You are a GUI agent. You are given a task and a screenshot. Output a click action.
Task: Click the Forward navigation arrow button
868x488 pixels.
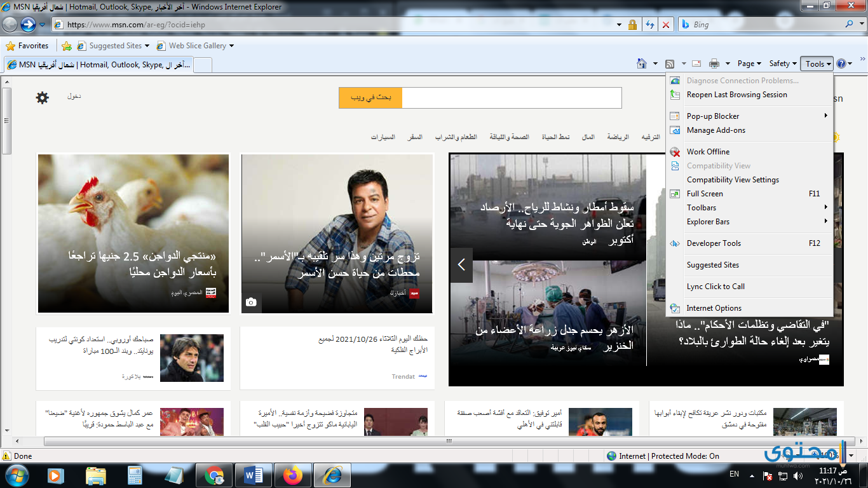tap(28, 24)
